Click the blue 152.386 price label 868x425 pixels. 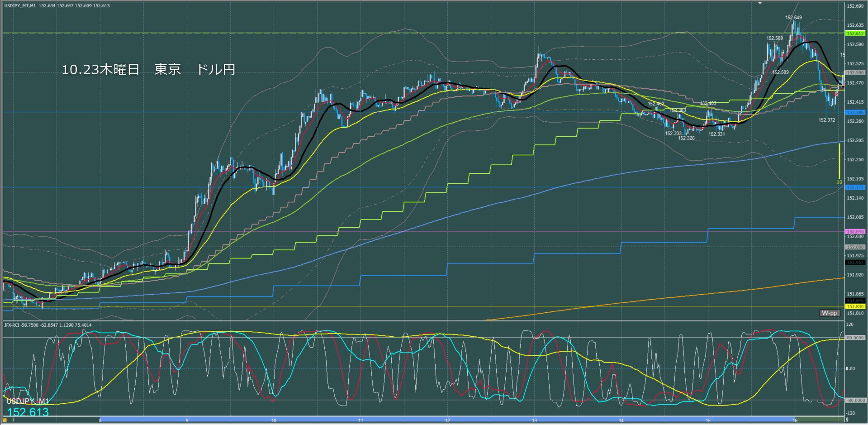[855, 112]
